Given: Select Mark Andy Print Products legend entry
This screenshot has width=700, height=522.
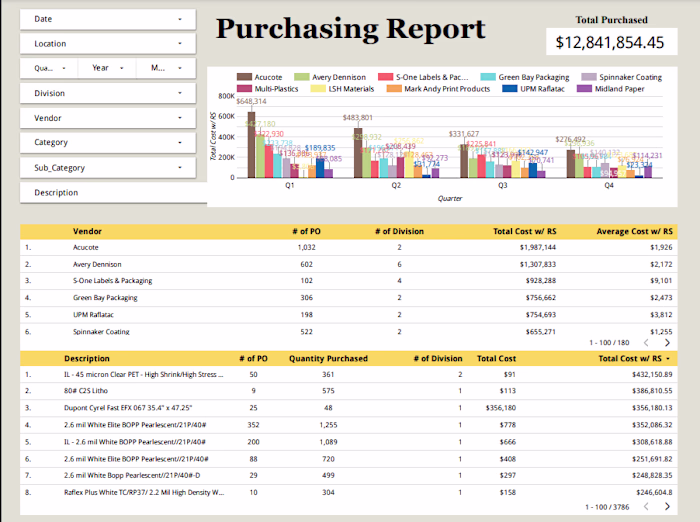Looking at the screenshot, I should pos(438,89).
